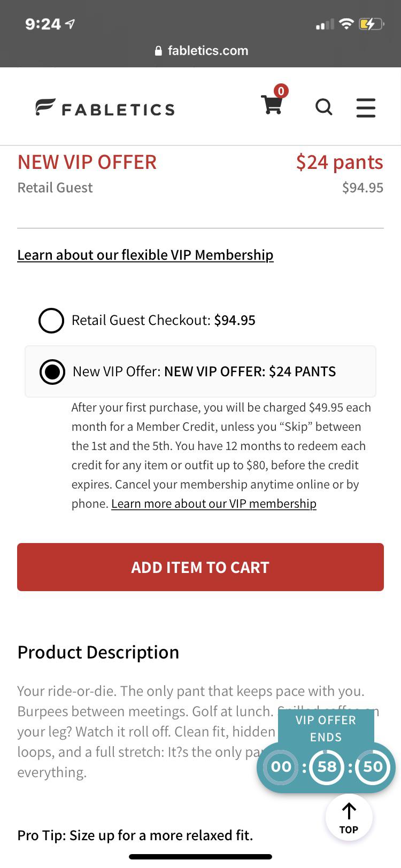
Task: Click Learn more about our VIP membership
Action: click(x=213, y=503)
